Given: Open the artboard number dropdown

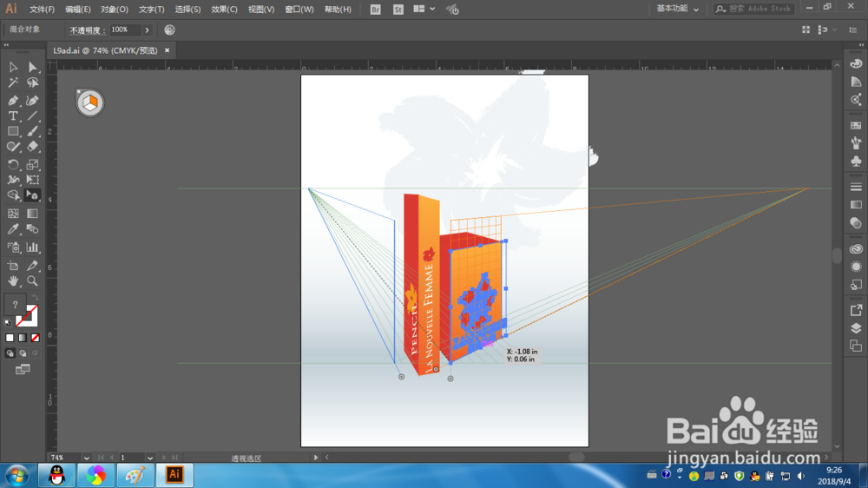Looking at the screenshot, I should click(x=150, y=458).
